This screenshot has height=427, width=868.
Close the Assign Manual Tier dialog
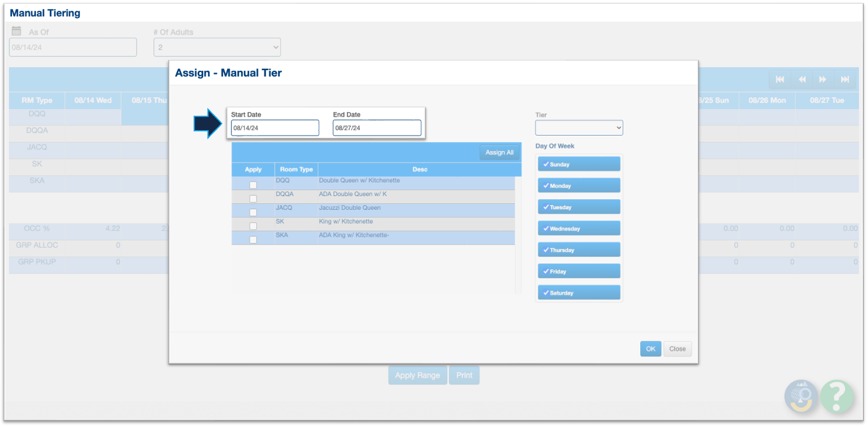pos(677,349)
